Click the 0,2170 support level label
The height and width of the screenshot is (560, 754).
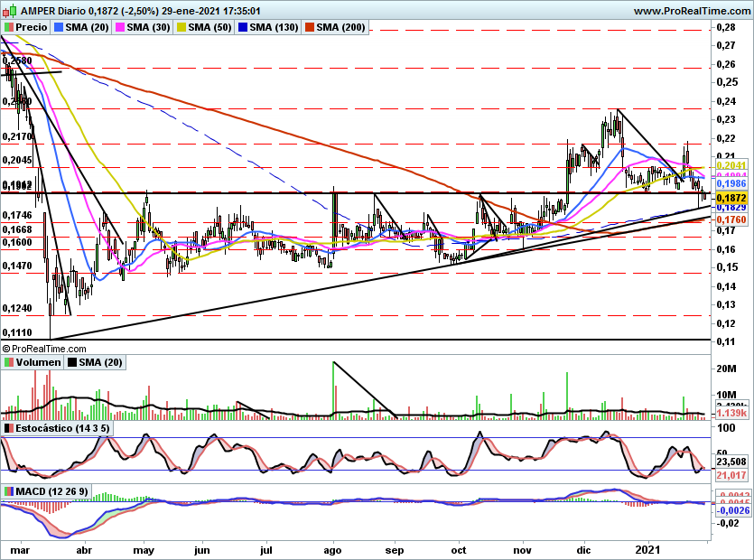tap(17, 136)
